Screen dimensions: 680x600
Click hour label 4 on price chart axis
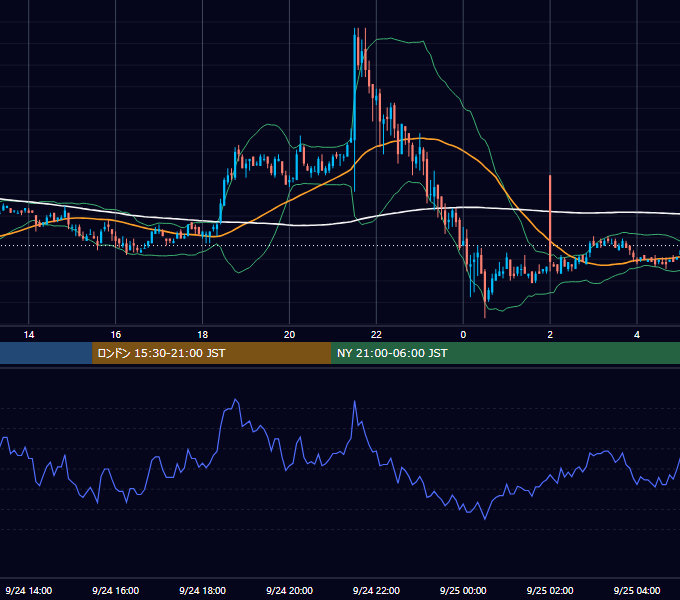click(x=637, y=335)
